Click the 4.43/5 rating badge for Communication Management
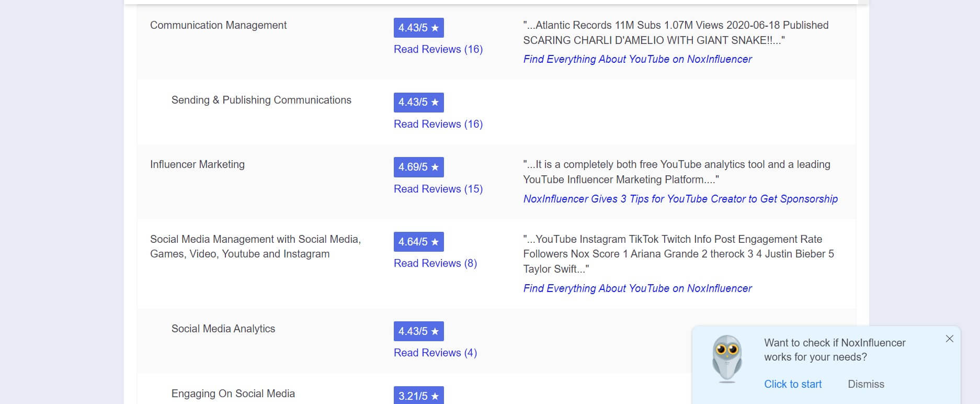 click(x=418, y=28)
